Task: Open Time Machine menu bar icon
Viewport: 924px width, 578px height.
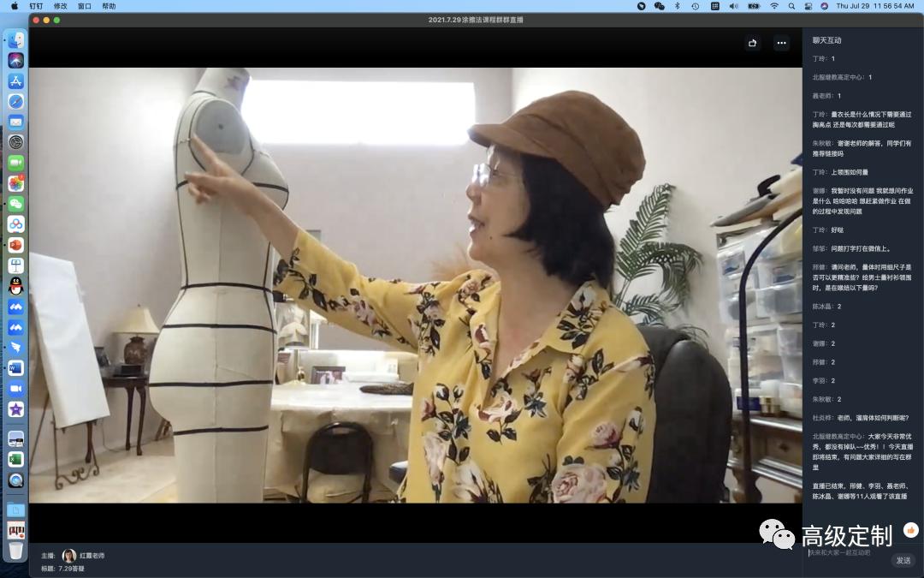Action: point(696,6)
